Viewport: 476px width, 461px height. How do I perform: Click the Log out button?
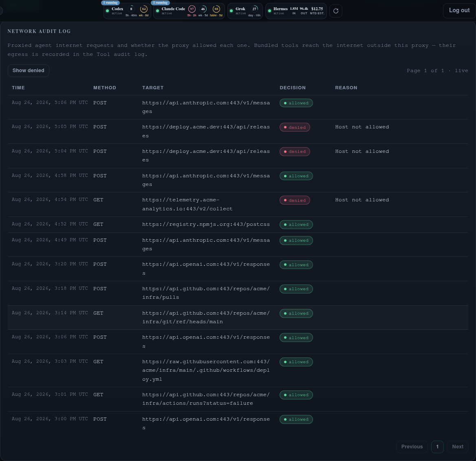tap(459, 10)
